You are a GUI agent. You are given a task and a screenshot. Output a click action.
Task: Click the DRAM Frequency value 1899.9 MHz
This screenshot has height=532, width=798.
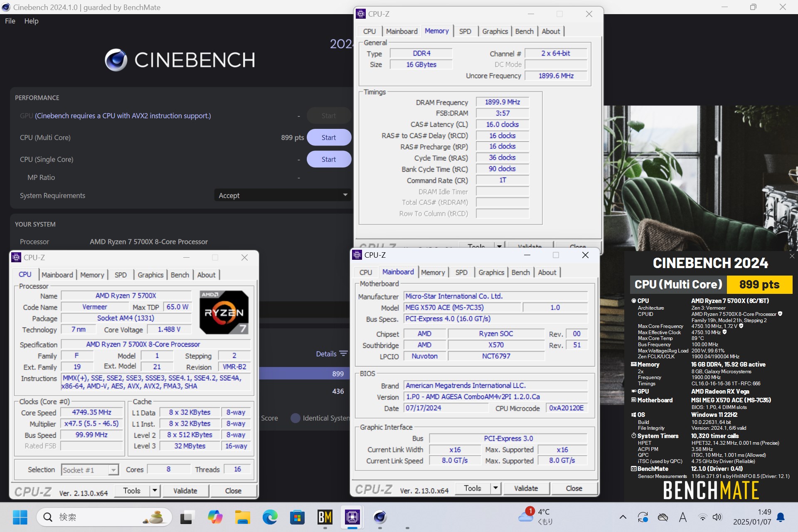coord(502,102)
